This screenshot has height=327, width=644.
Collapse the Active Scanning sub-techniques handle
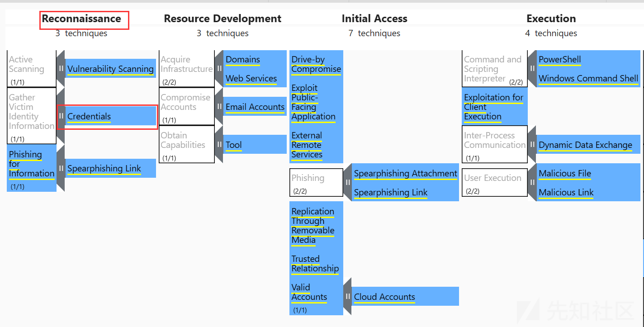click(x=61, y=69)
